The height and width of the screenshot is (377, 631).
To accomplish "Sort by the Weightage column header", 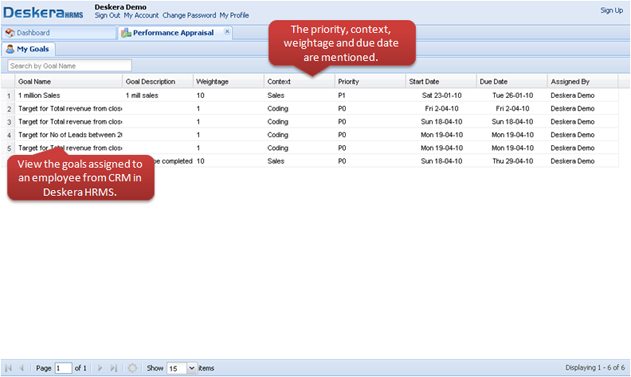I will pos(229,81).
